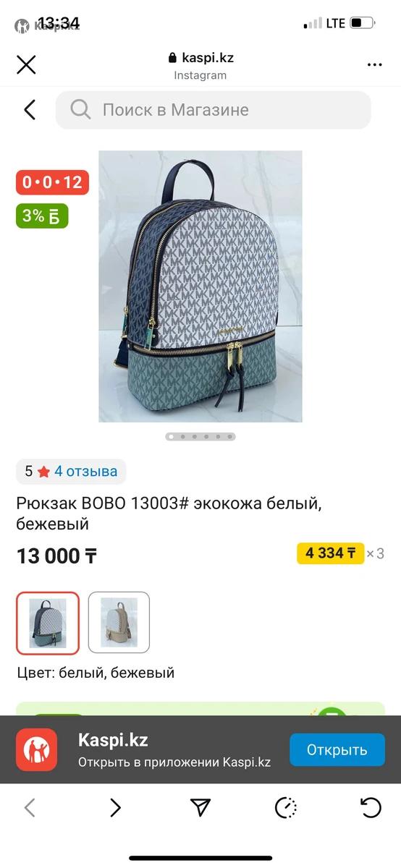Go back using the store back chevron
Image resolution: width=401 pixels, height=868 pixels.
pyautogui.click(x=30, y=110)
